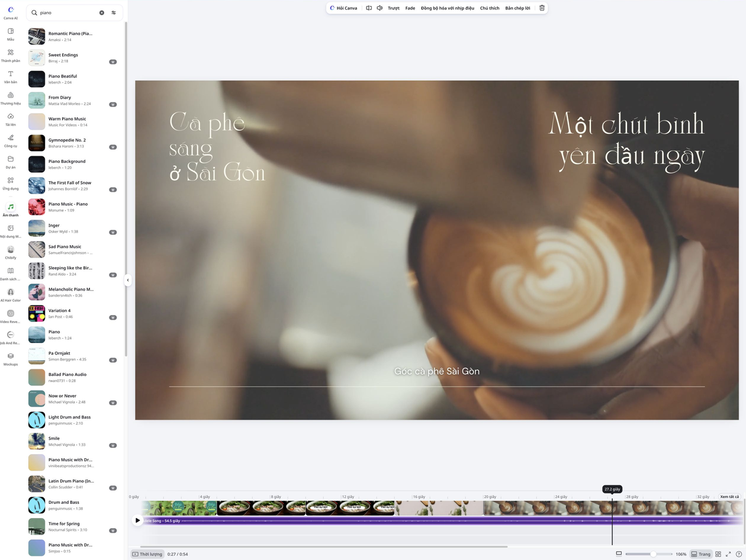The width and height of the screenshot is (746, 560).
Task: Select Sweet Endings audio track
Action: tap(72, 57)
